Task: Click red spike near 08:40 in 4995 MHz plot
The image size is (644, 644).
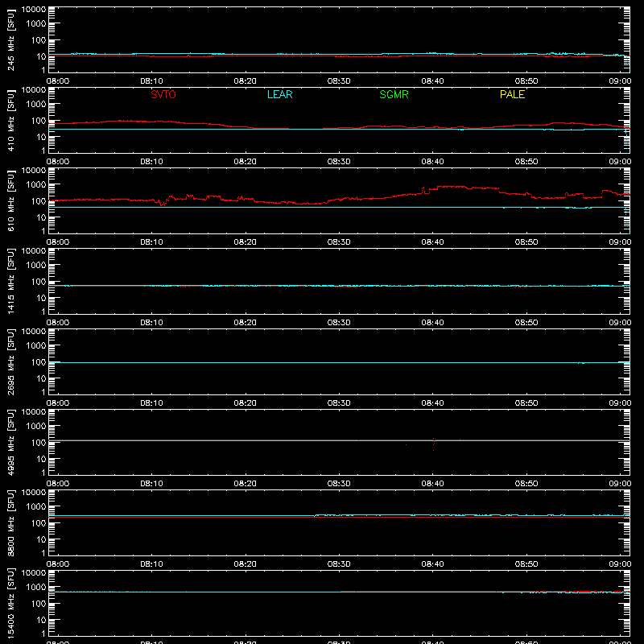Action: pos(434,444)
